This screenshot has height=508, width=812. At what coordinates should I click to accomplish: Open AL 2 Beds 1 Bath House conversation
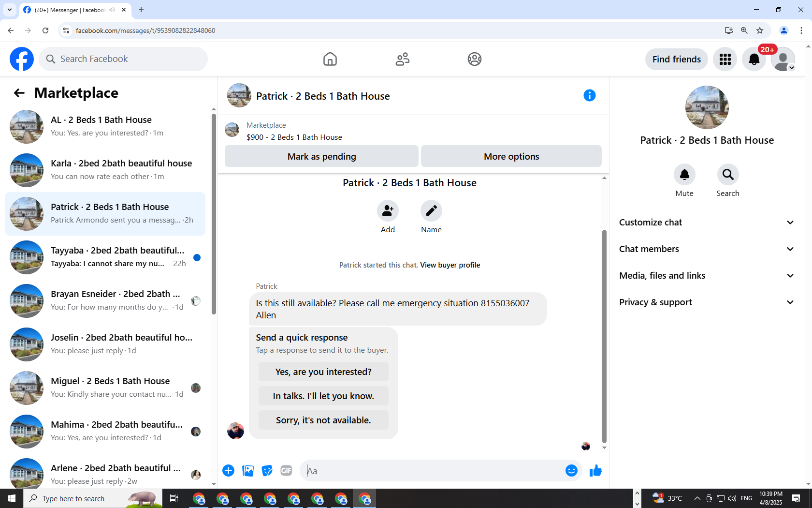[105, 127]
